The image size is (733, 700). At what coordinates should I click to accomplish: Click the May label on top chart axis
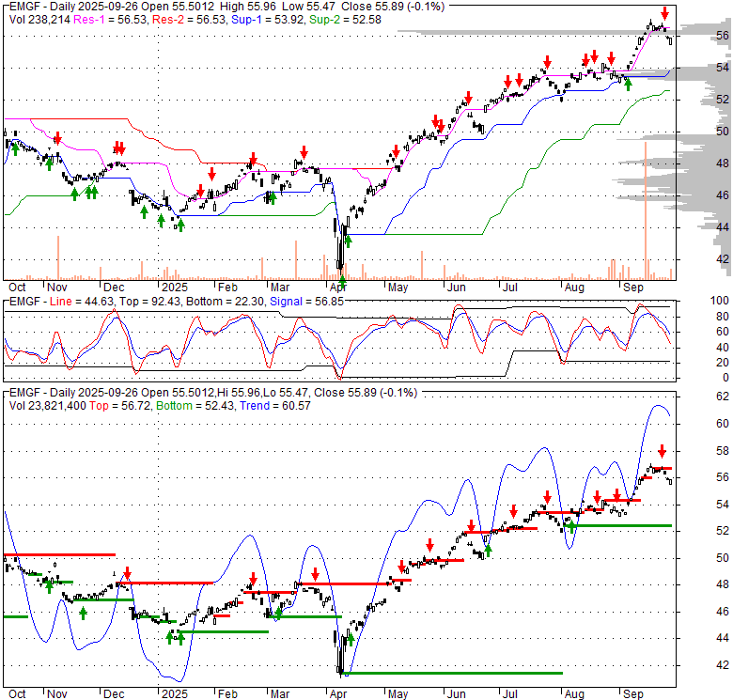tap(398, 288)
